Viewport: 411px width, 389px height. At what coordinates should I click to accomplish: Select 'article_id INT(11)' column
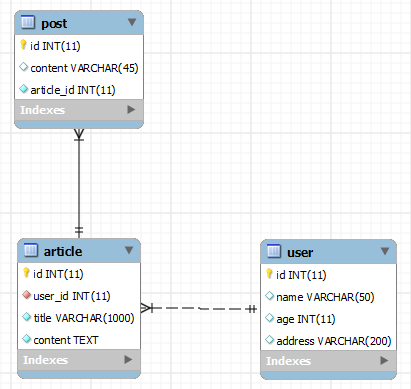pos(73,90)
